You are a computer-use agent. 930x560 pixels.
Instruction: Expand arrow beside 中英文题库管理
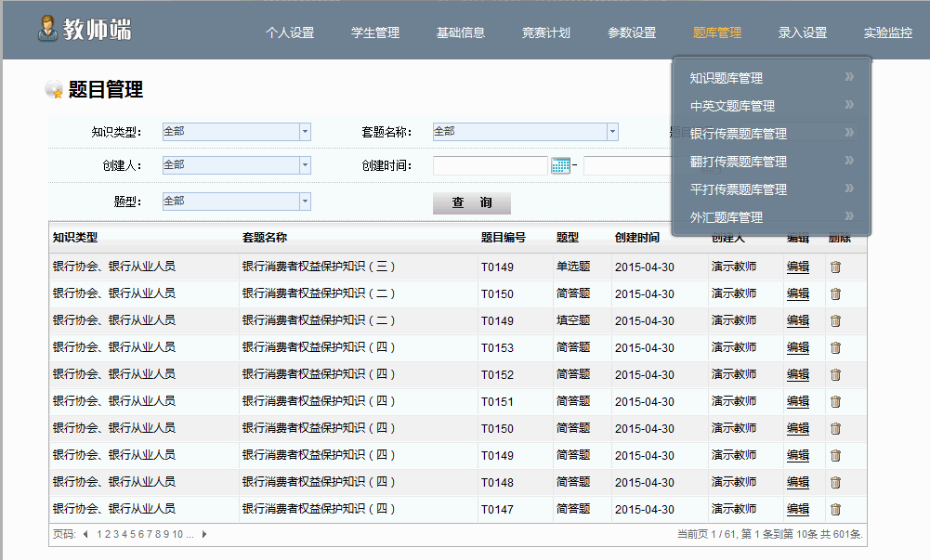click(849, 104)
